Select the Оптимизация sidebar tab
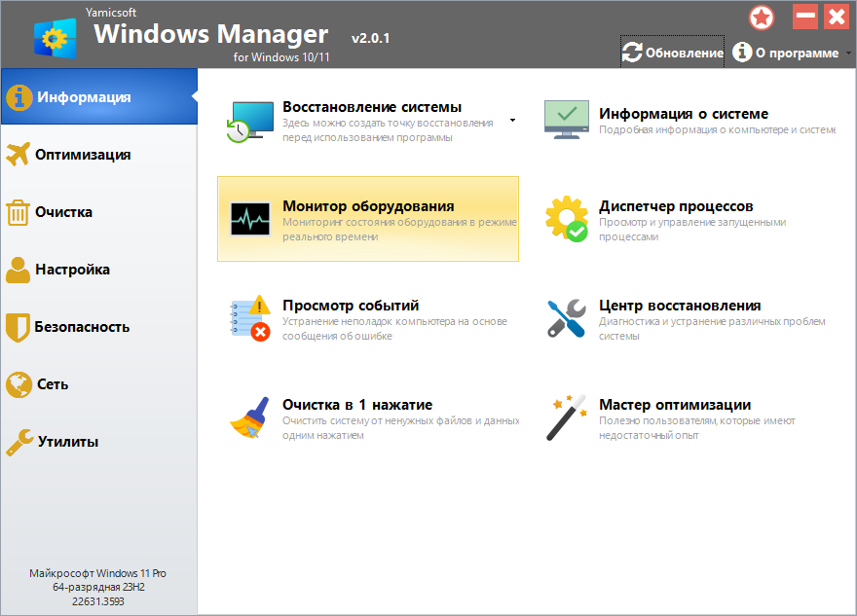This screenshot has width=857, height=616. click(x=83, y=154)
